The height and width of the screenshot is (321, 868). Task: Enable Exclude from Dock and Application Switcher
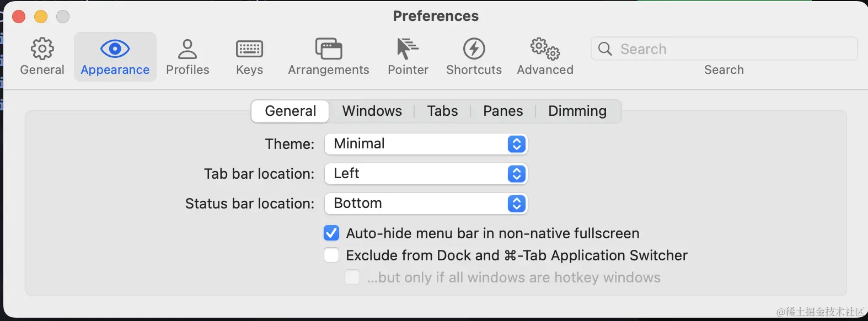point(331,255)
